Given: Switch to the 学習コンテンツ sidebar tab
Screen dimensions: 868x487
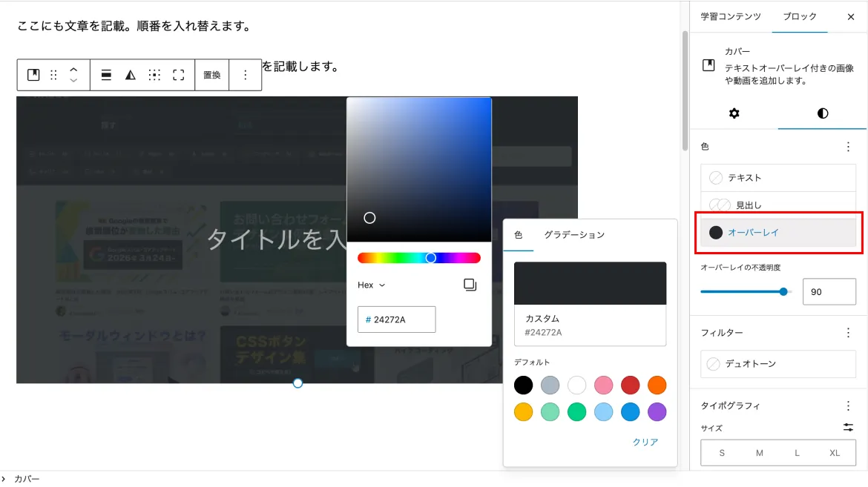Looking at the screenshot, I should coord(731,16).
